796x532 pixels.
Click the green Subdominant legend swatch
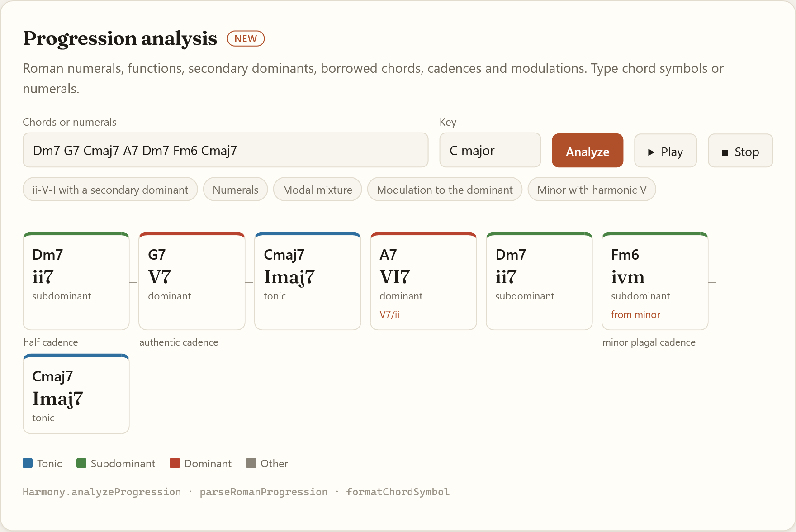click(81, 463)
